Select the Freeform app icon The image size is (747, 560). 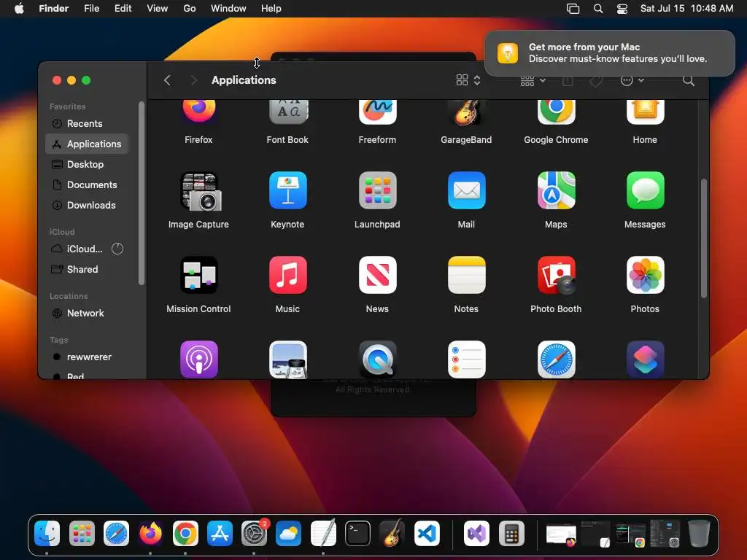(x=377, y=112)
